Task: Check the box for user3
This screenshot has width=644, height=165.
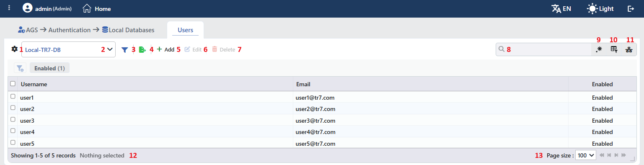Action: pos(13,120)
